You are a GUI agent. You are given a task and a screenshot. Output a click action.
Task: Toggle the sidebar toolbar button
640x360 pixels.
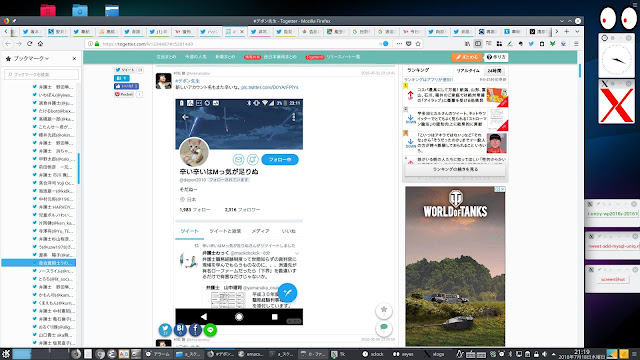(478, 44)
